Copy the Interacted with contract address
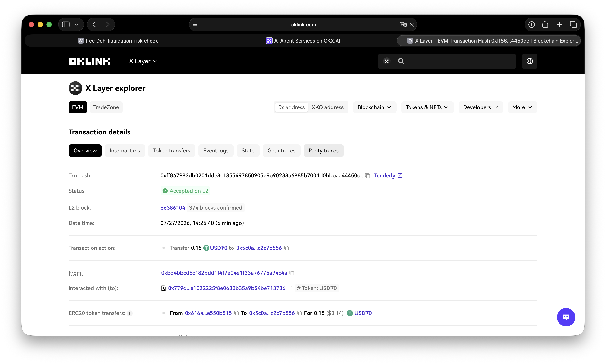This screenshot has width=606, height=364. coord(290,288)
